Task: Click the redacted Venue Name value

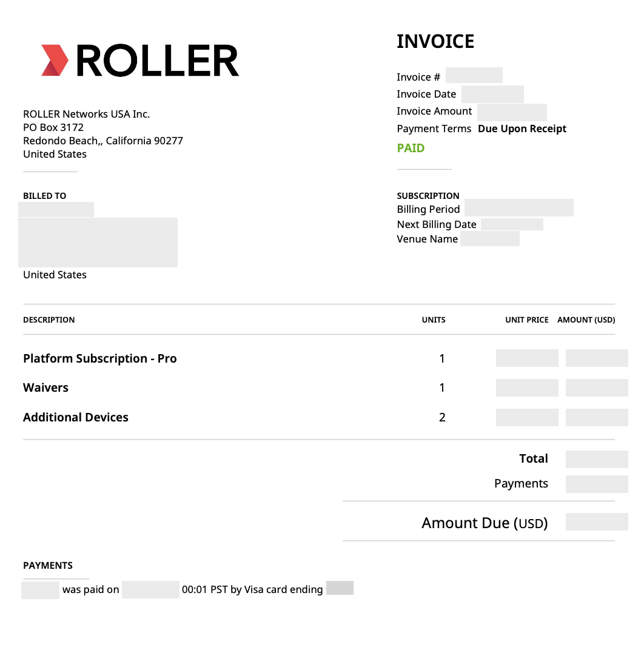Action: 489,239
